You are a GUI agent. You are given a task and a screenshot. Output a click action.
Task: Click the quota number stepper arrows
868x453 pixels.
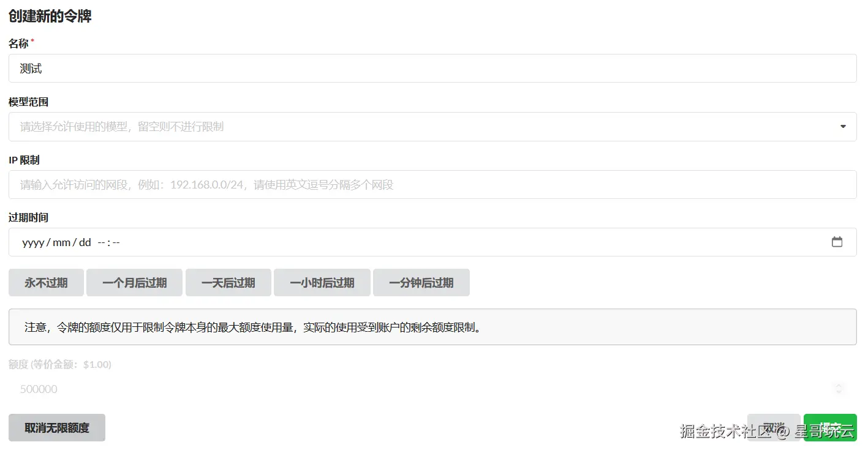coord(839,389)
